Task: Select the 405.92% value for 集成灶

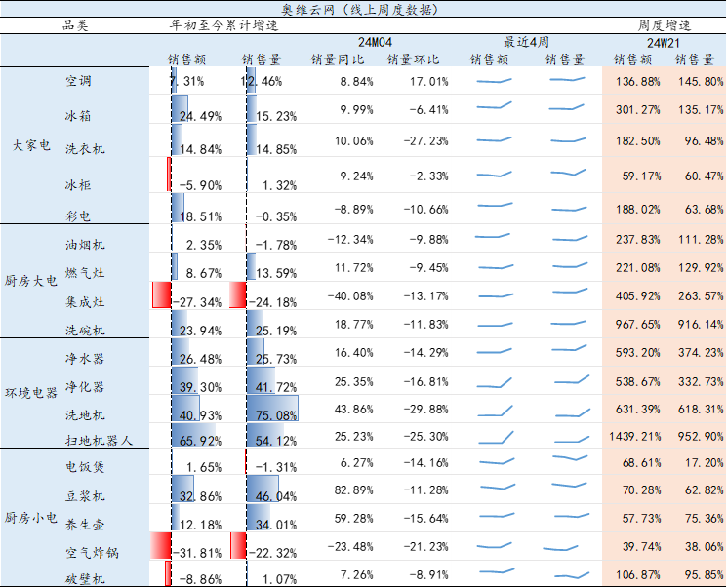Action: (637, 296)
